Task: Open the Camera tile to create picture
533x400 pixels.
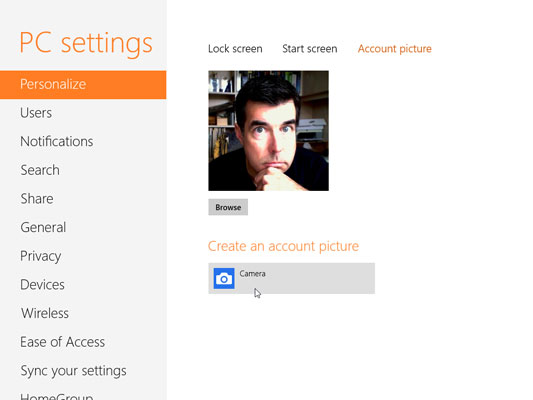Action: pos(291,278)
